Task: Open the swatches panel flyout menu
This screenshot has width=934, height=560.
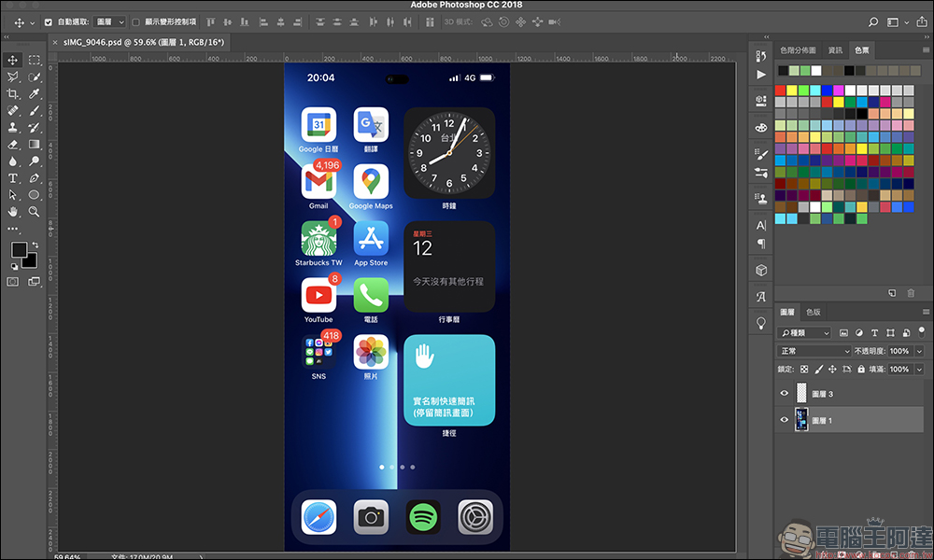Action: pos(926,50)
